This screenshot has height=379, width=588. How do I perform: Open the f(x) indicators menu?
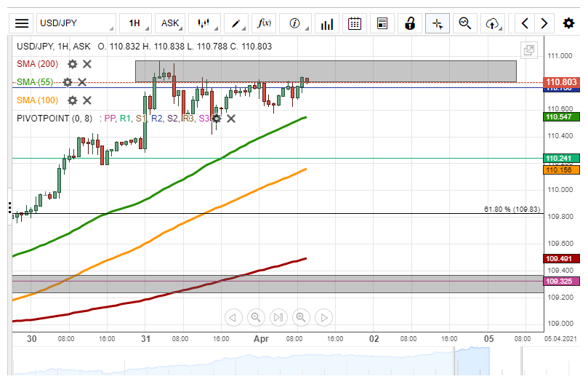pyautogui.click(x=265, y=23)
